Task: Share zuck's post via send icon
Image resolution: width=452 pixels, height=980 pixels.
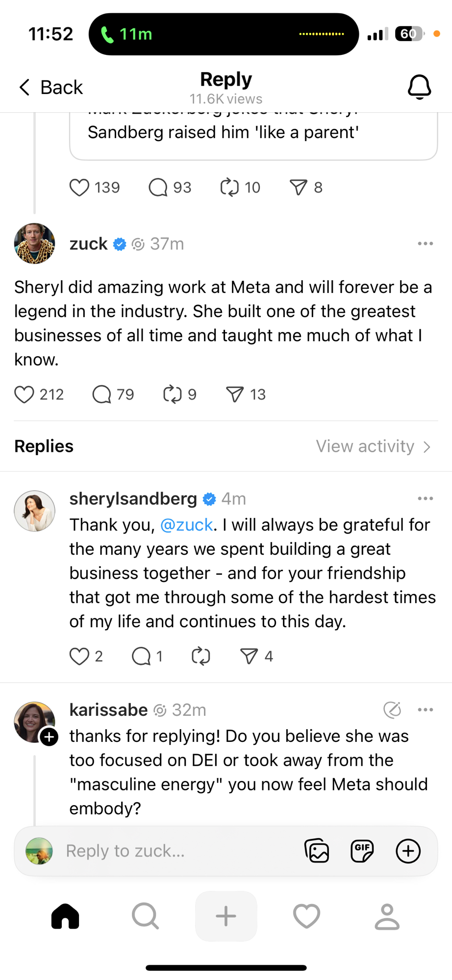Action: click(235, 394)
